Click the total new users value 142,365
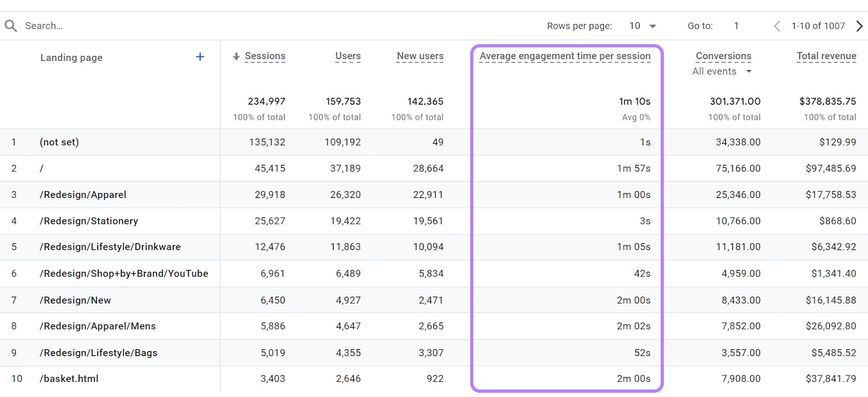Screen dimensions: 868x397 (425, 101)
